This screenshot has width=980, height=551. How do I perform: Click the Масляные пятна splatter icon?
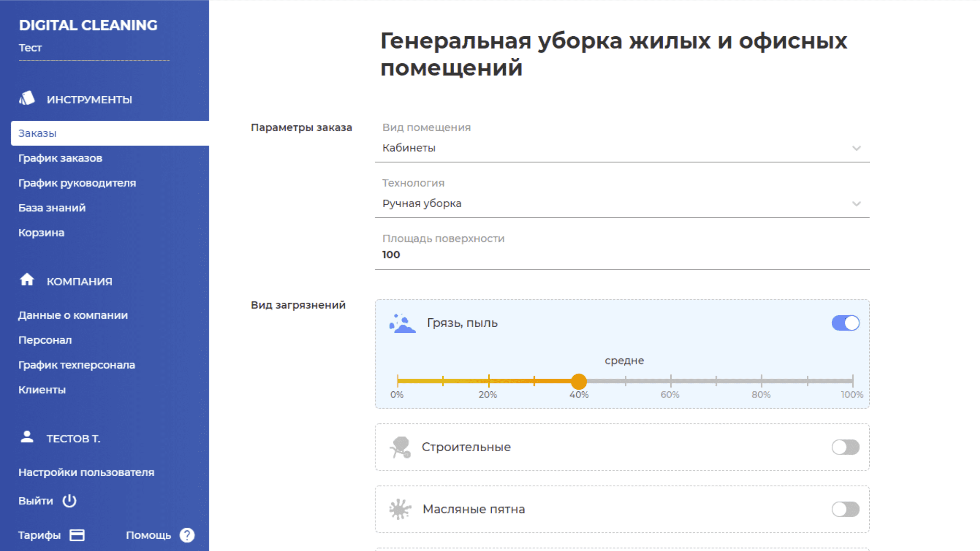point(400,509)
